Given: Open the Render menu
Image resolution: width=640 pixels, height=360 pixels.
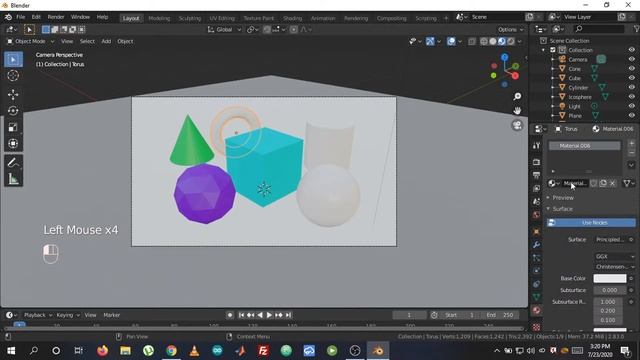Looking at the screenshot, I should (56, 17).
